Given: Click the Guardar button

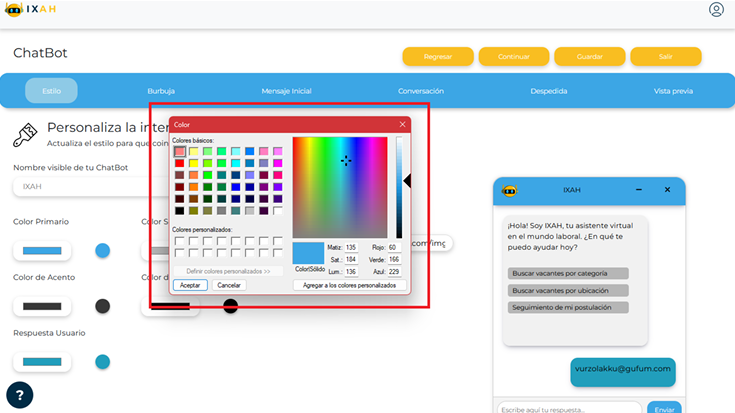Looking at the screenshot, I should coord(590,57).
